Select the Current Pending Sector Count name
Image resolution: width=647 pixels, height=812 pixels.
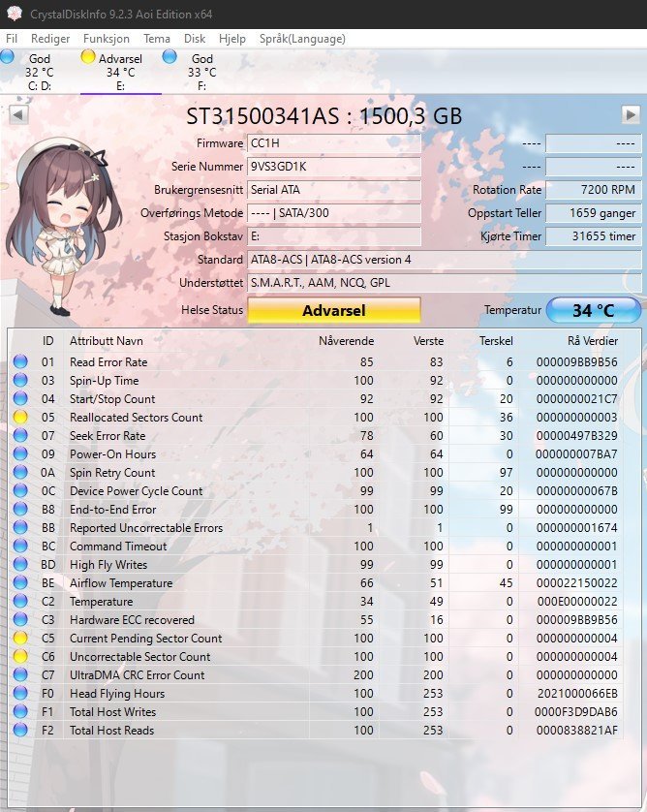pyautogui.click(x=146, y=638)
